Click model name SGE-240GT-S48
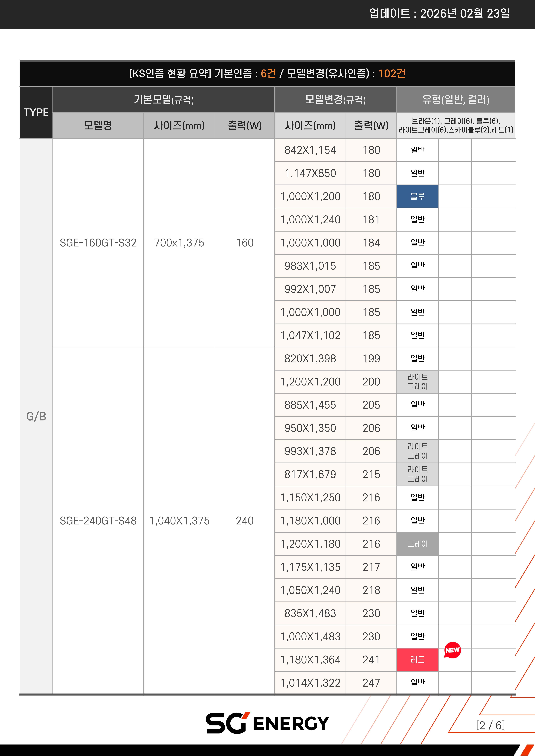Viewport: 535px width, 756px height. (98, 521)
